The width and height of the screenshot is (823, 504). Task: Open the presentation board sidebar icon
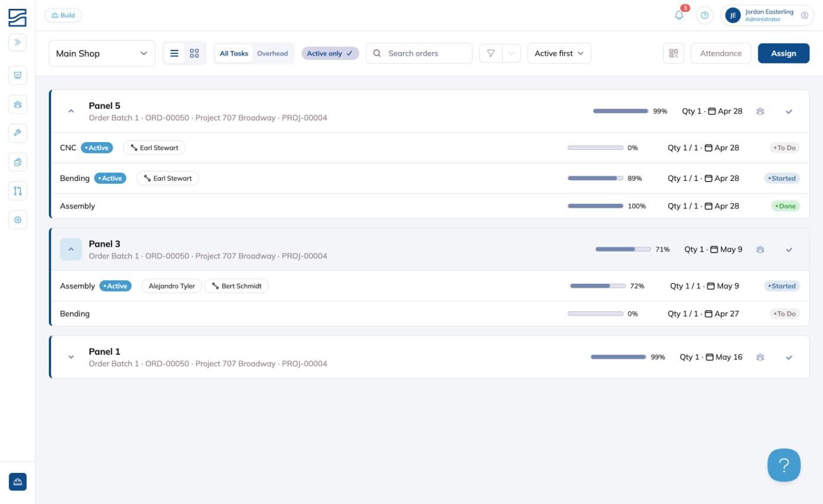coord(18,75)
